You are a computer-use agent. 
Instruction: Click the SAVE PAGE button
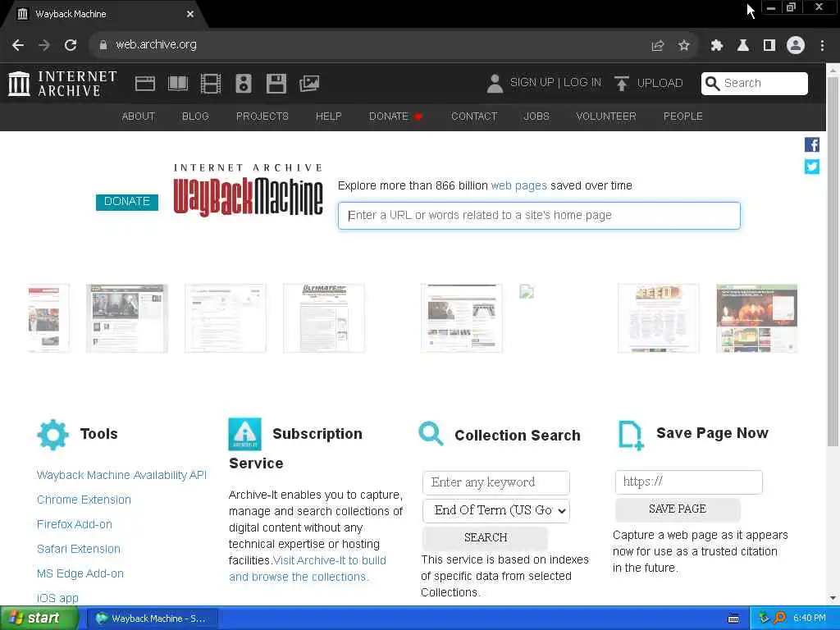pos(678,509)
